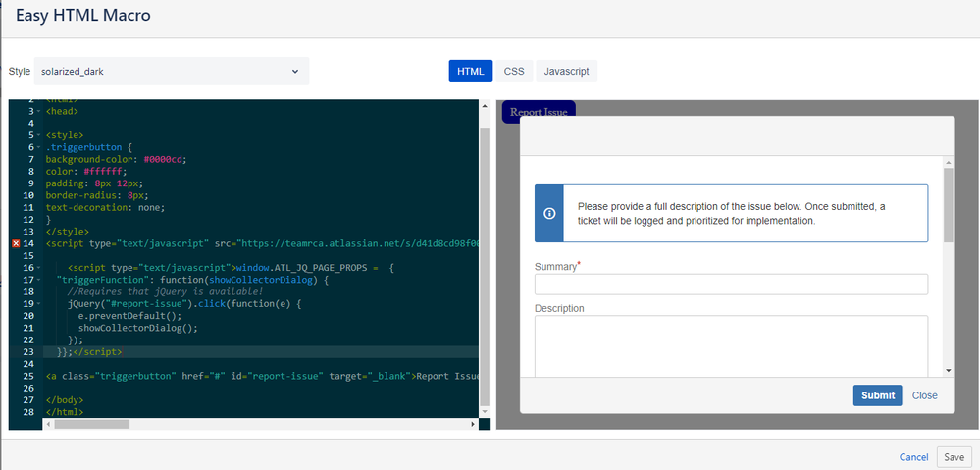Screen dimensions: 980x470
Task: Click the dialog form scrollbar thumb
Action: 949,205
